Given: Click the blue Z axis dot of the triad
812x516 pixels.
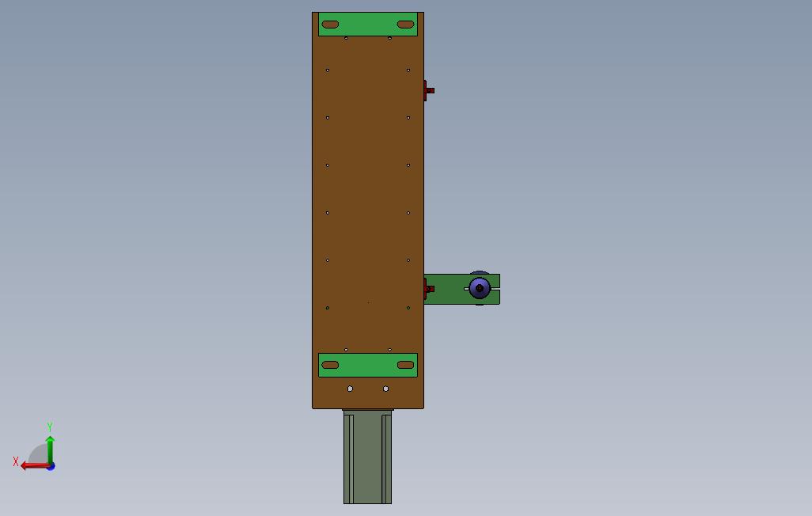Looking at the screenshot, I should 51,467.
